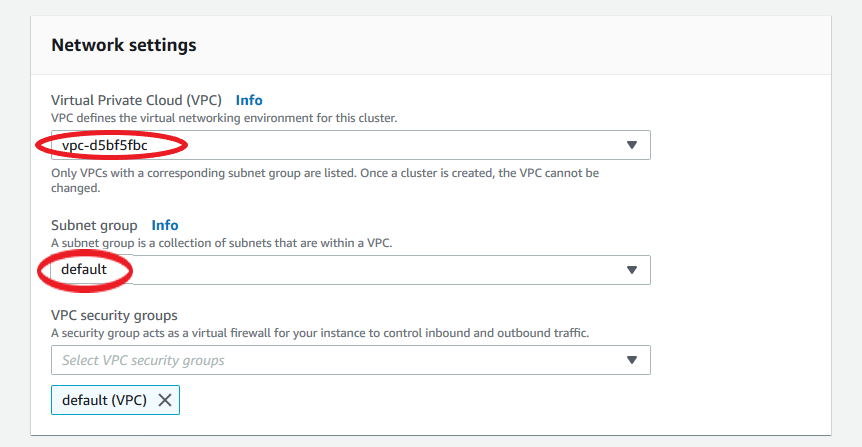
Task: Click the empty middle of the VPC select box
Action: pyautogui.click(x=400, y=145)
